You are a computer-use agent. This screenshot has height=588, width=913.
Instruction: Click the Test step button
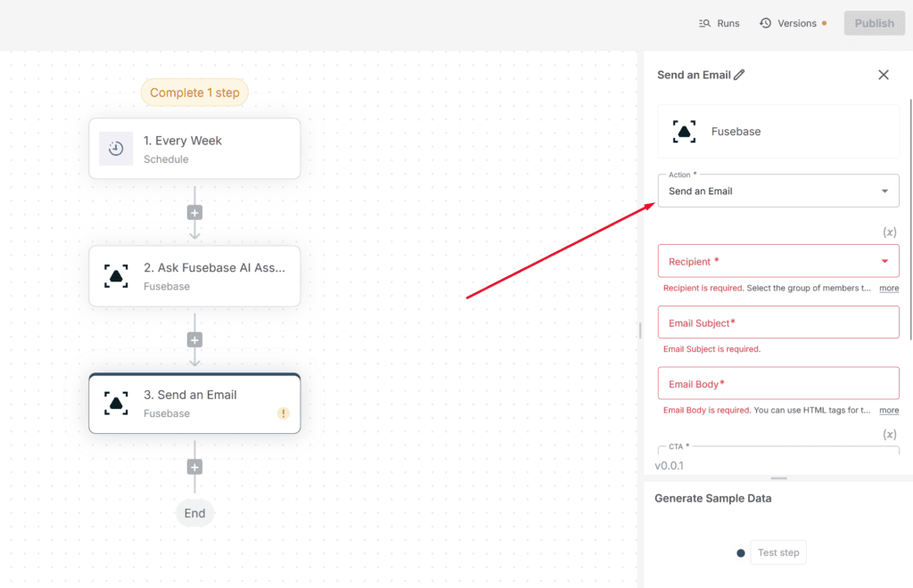pos(778,552)
